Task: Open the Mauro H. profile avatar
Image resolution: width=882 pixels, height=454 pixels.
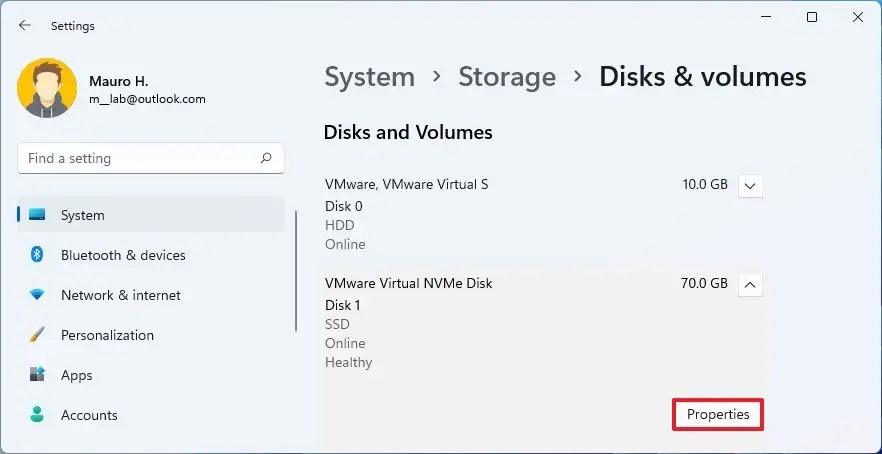Action: (47, 88)
